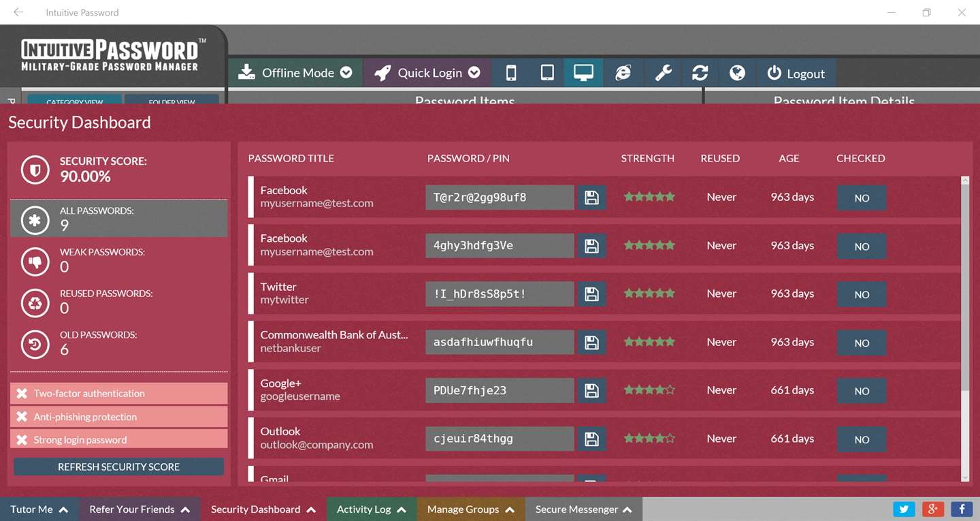Screen dimensions: 980x521
Task: Expand the Manage Groups panel
Action: pos(470,509)
